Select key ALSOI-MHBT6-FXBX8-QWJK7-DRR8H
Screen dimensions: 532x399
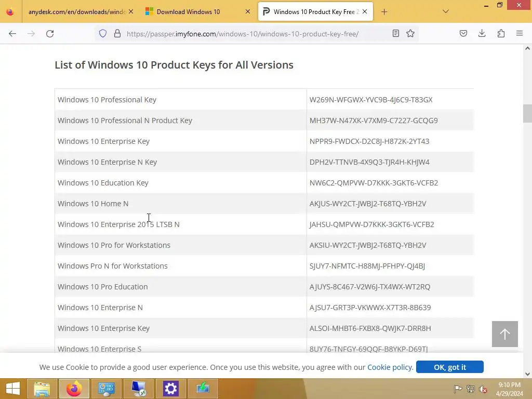[x=370, y=328]
